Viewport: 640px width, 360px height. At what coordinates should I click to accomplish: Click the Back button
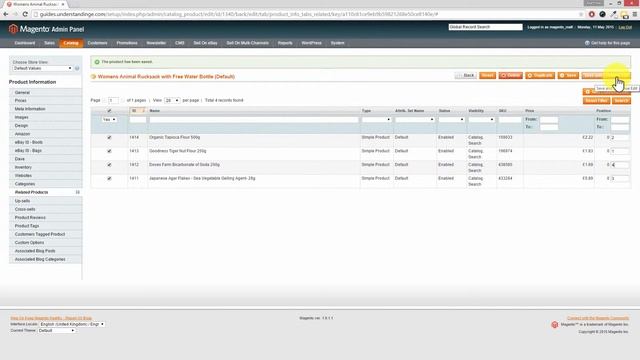pyautogui.click(x=466, y=76)
